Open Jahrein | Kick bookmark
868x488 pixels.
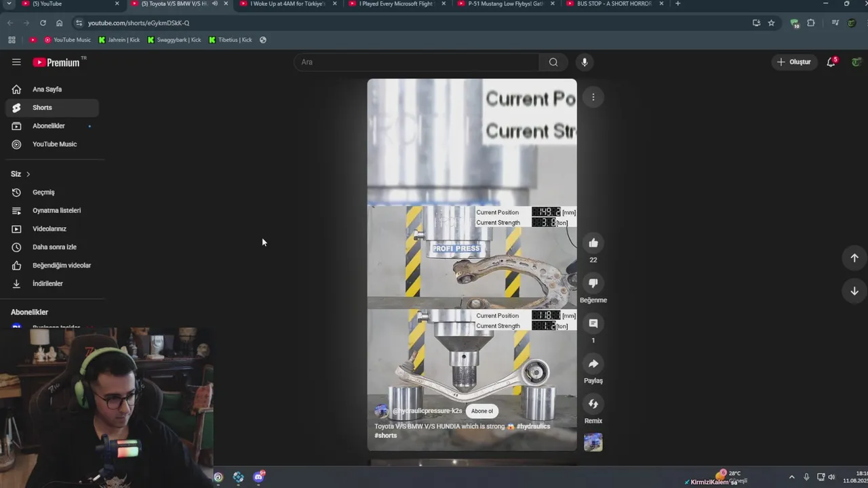pyautogui.click(x=119, y=39)
